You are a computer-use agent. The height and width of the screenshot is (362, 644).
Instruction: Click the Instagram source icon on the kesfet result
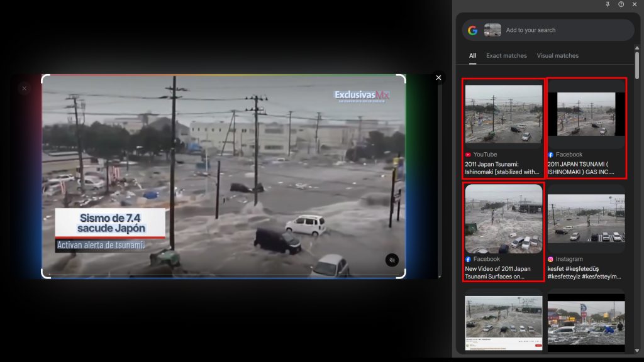coord(550,259)
